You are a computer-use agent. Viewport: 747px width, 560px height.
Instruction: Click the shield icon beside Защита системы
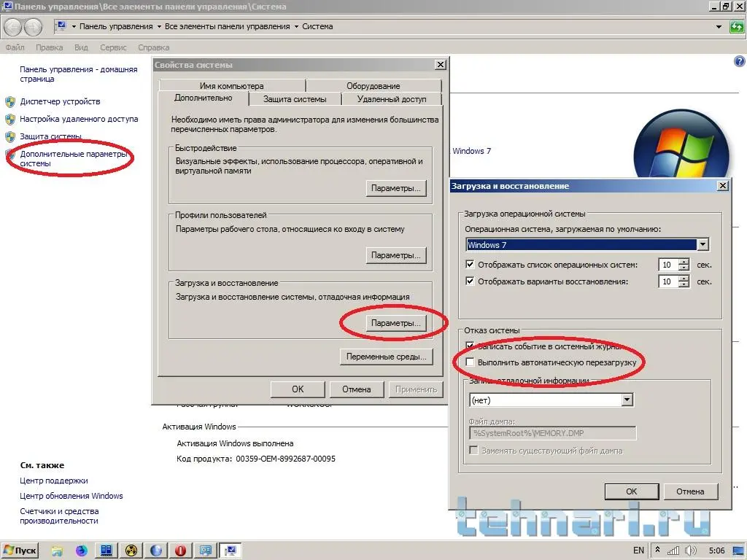pos(10,136)
